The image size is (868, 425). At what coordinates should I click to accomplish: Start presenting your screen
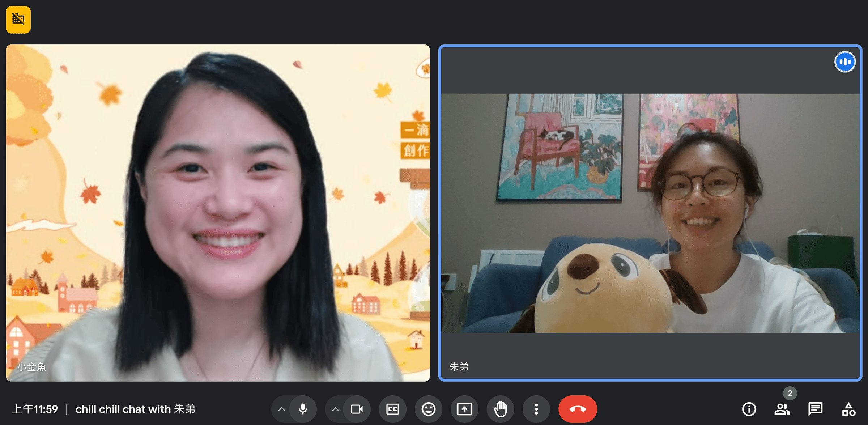coord(464,409)
